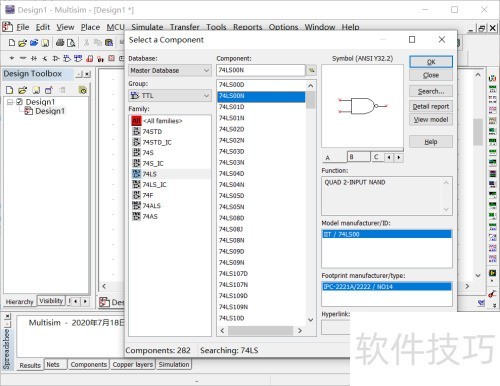Click the Search... button

[x=431, y=91]
